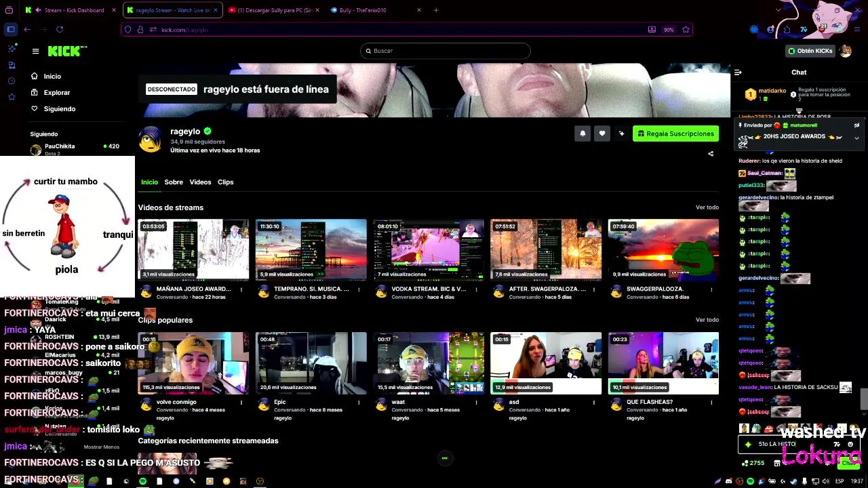Viewport: 868px width, 488px height.
Task: Click the sparkle subscribe icon
Action: click(x=621, y=134)
